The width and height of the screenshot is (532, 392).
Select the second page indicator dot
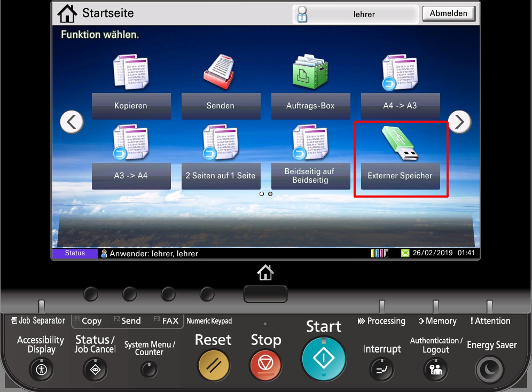270,194
